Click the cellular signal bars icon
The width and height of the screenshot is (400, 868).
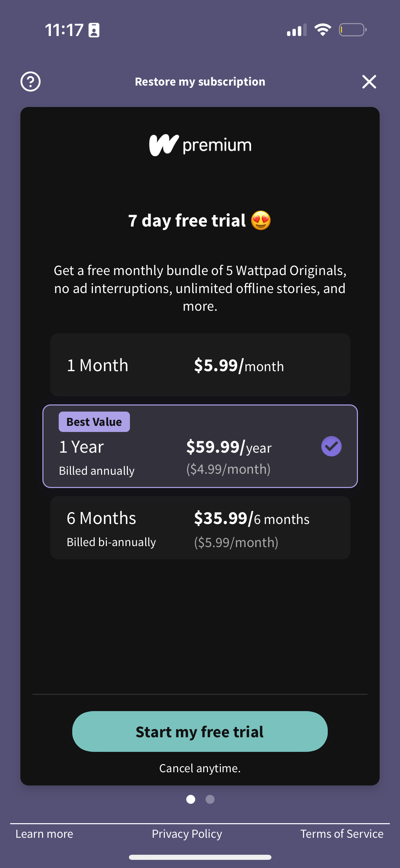tap(296, 30)
